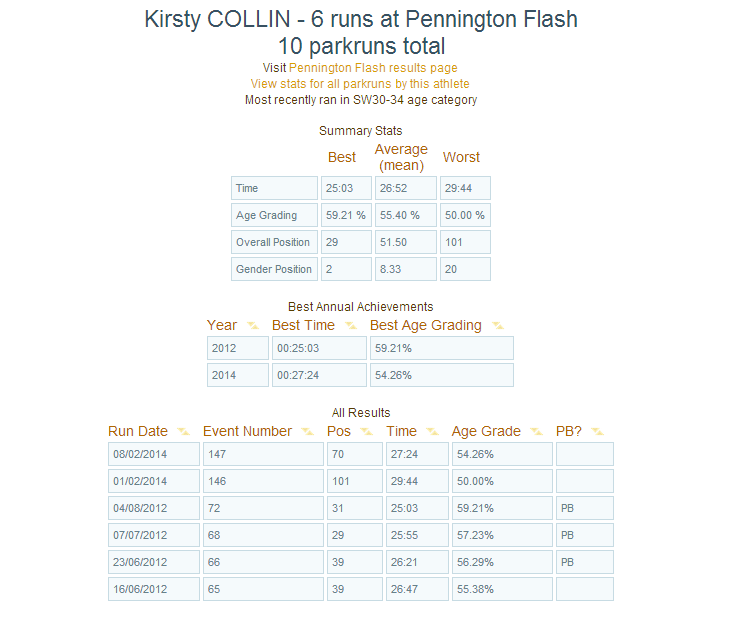Click the sort icon beside Best Time
Viewport: 744px width, 618px height.
[x=351, y=326]
